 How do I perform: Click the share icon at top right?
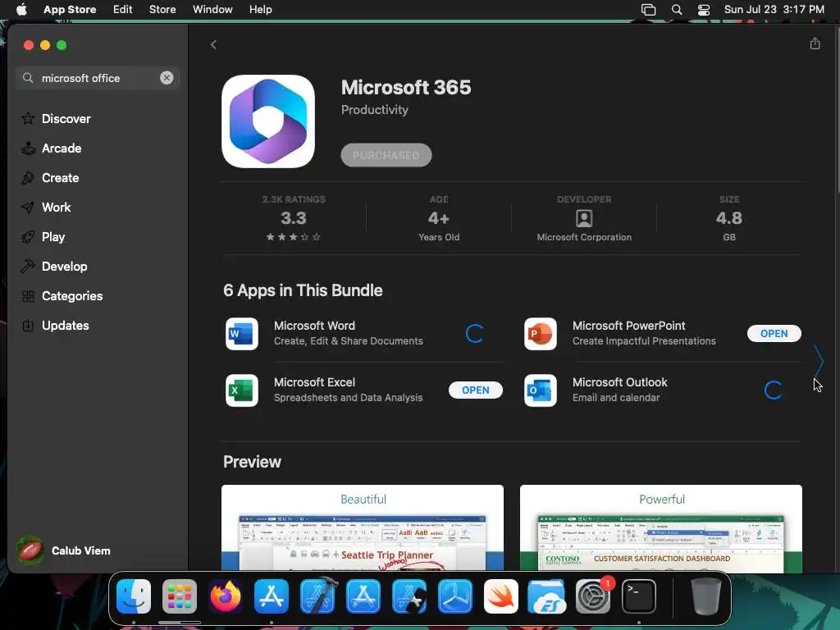click(x=815, y=43)
